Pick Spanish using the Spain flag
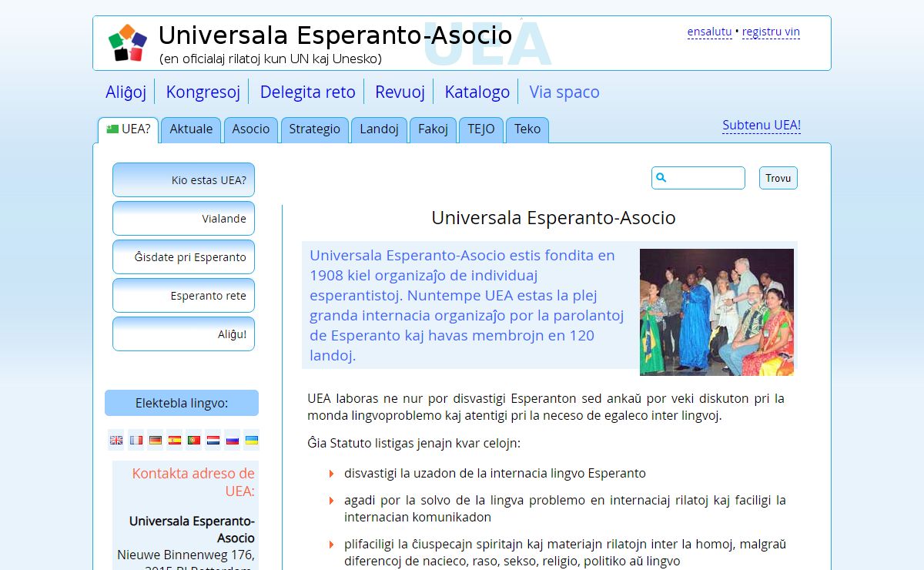The height and width of the screenshot is (570, 924). tap(174, 441)
